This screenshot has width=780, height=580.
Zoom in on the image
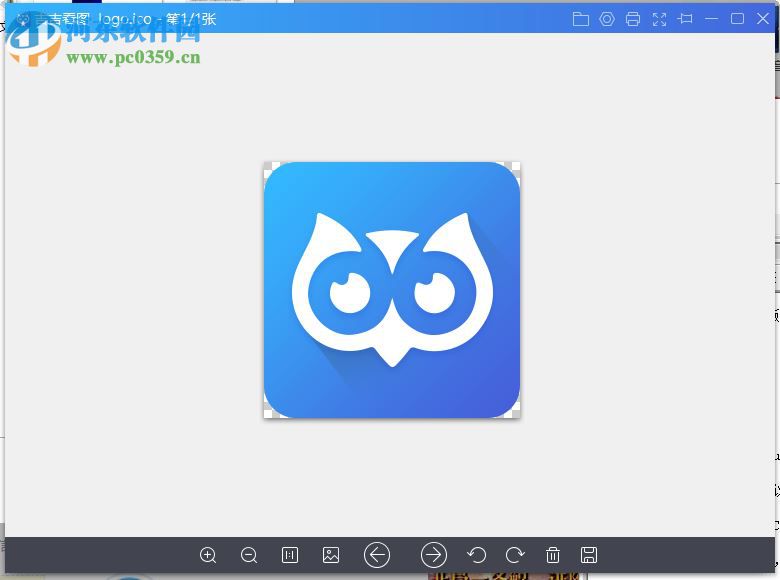pos(208,555)
